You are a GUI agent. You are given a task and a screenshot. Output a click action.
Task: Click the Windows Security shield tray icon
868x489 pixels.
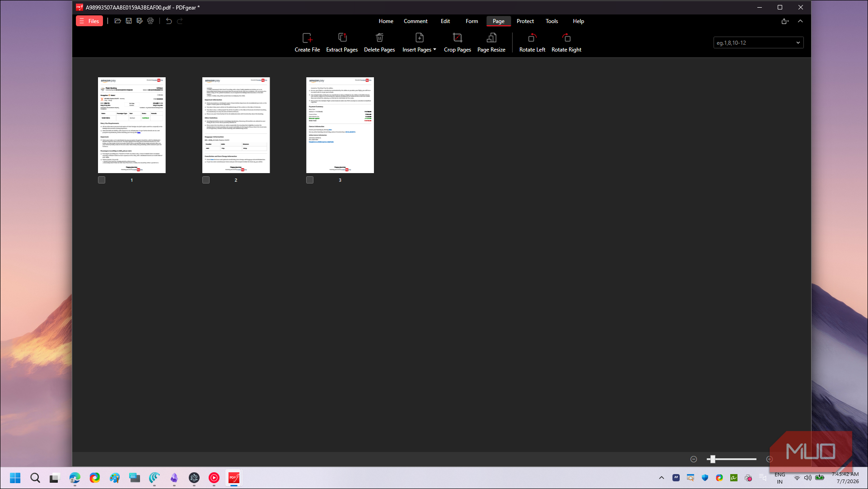point(705,478)
